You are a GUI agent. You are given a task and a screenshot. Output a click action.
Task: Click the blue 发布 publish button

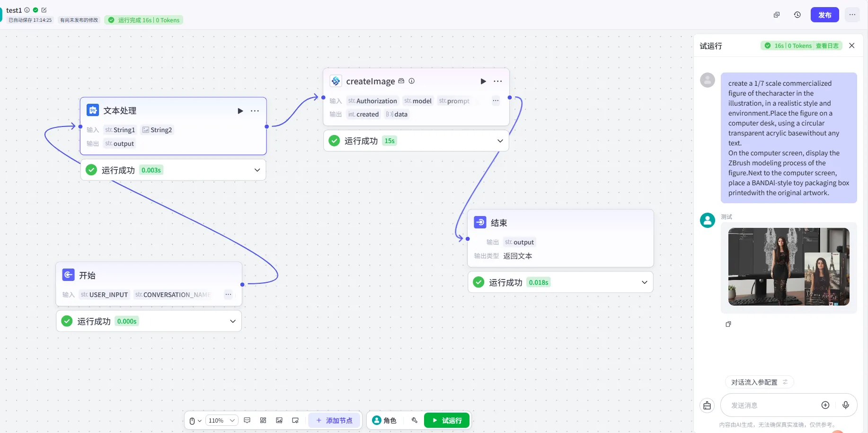tap(825, 15)
